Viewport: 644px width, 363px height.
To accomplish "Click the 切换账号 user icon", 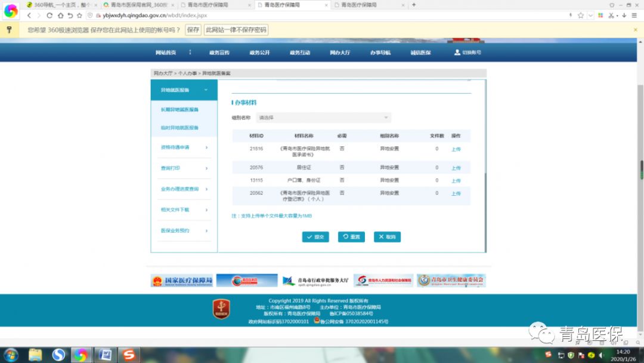I will 457,53.
